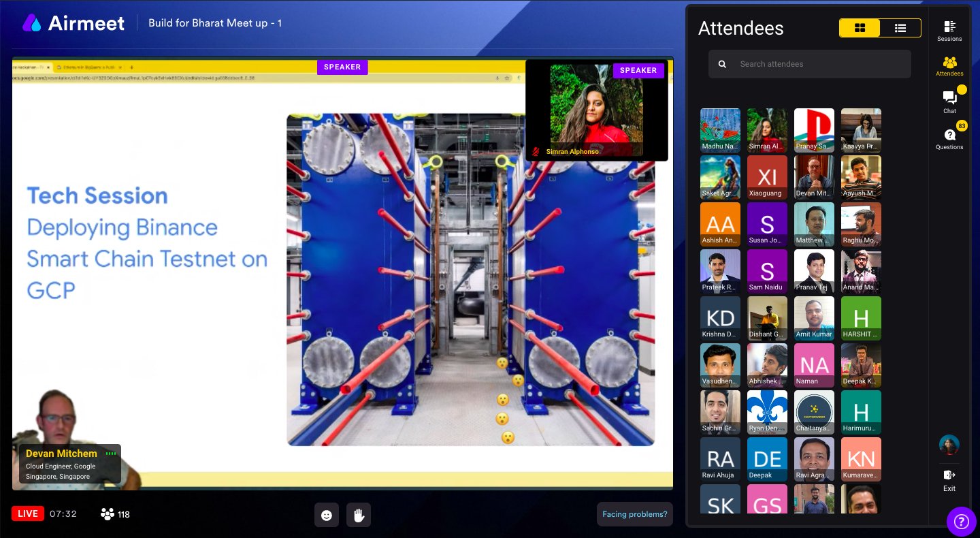This screenshot has width=980, height=538.
Task: Click the Airmeet logo
Action: [x=73, y=23]
